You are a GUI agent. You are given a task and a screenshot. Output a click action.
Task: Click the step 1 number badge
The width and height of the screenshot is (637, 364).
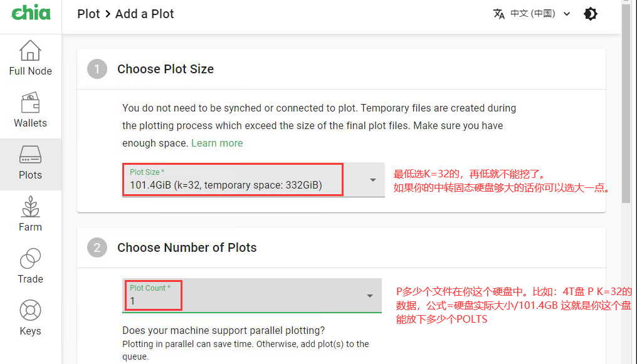(x=97, y=69)
